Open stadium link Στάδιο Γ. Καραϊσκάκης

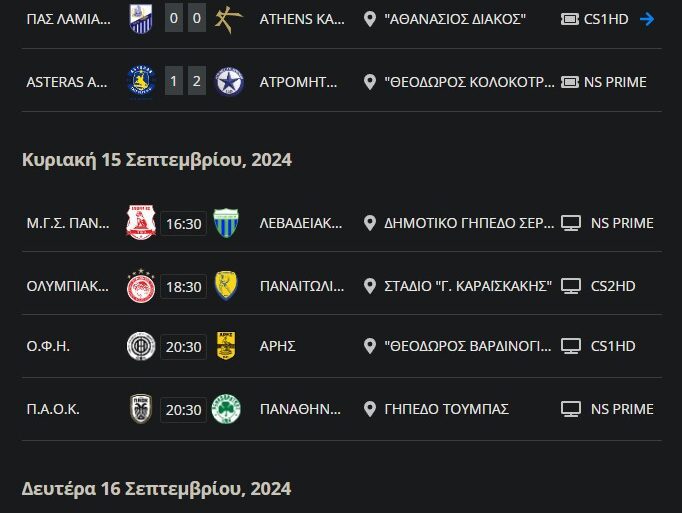[468, 286]
